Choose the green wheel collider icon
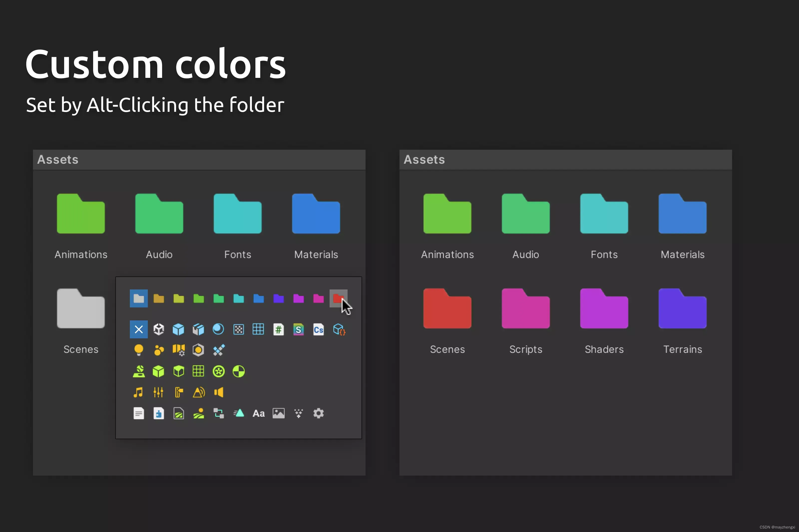Screen dimensions: 799x532 click(218, 371)
